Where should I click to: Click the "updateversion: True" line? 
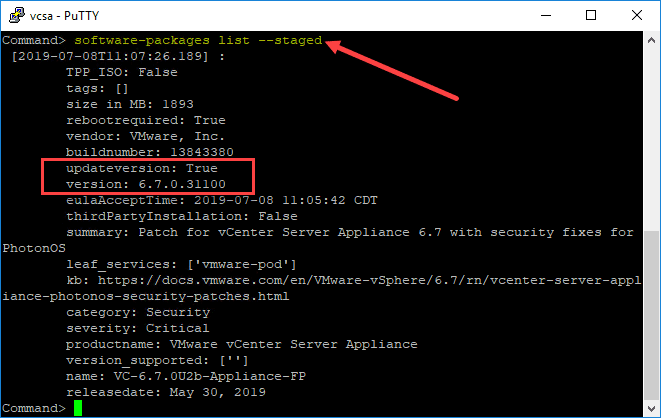click(x=141, y=168)
